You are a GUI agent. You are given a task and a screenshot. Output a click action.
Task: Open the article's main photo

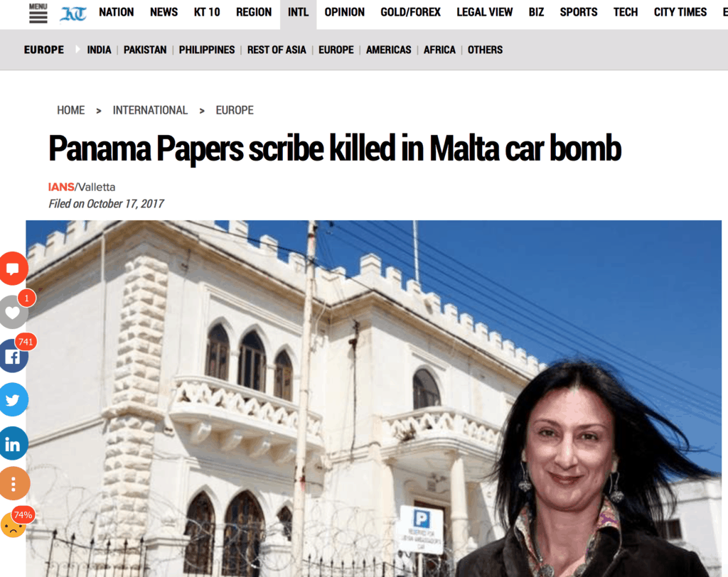tap(374, 398)
